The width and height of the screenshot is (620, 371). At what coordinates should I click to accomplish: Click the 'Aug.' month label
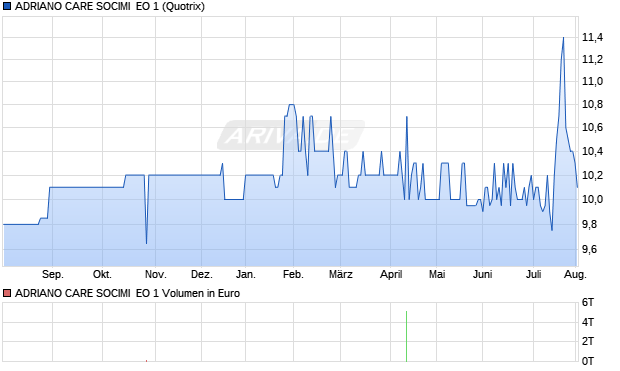pyautogui.click(x=575, y=274)
